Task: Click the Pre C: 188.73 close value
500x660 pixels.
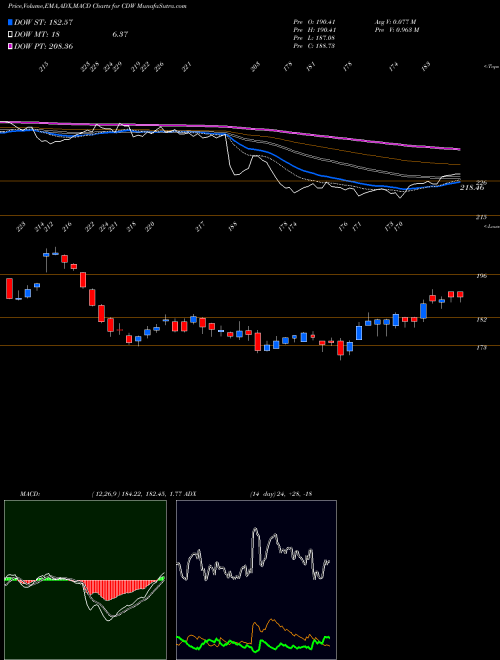Action: (x=314, y=46)
